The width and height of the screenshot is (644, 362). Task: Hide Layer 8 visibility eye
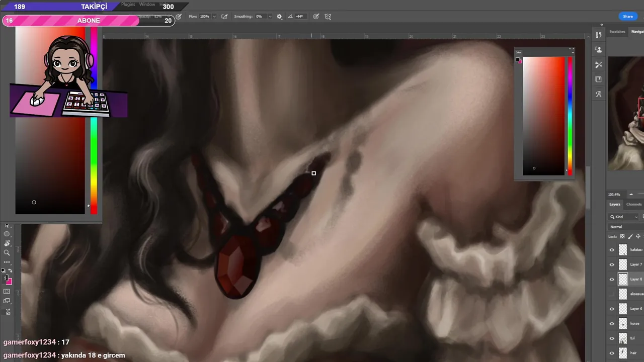click(612, 279)
